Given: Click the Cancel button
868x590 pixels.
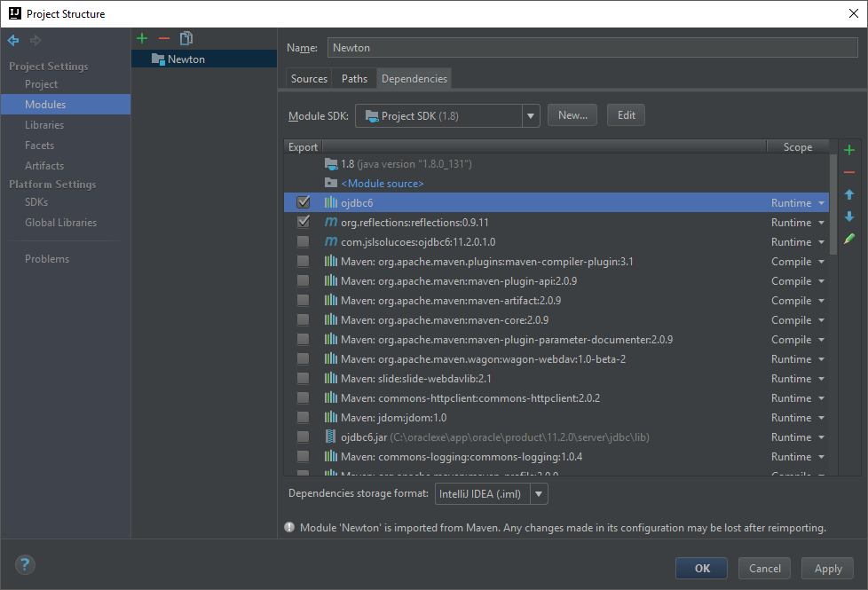Looking at the screenshot, I should (764, 569).
